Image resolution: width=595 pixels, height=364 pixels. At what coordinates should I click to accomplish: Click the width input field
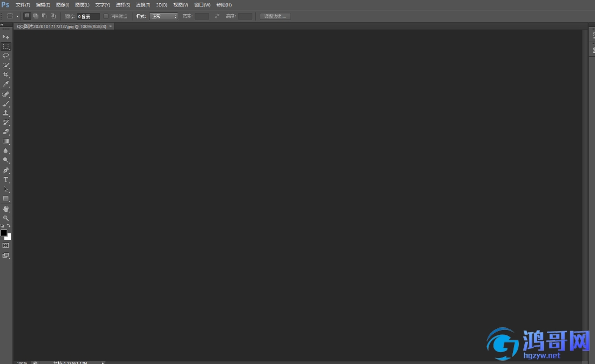coord(201,16)
